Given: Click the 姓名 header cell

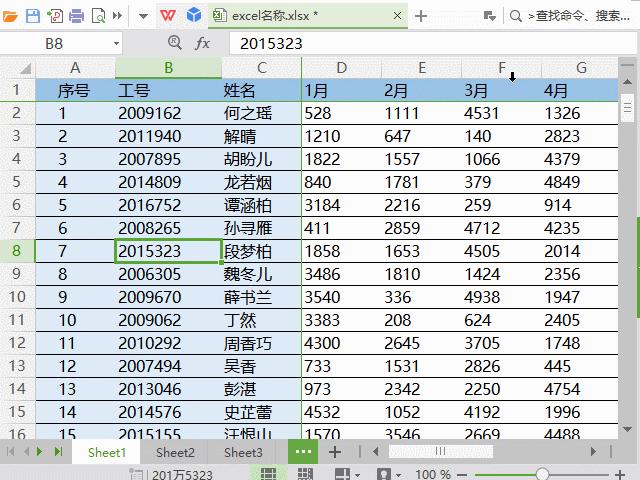Looking at the screenshot, I should (262, 90).
